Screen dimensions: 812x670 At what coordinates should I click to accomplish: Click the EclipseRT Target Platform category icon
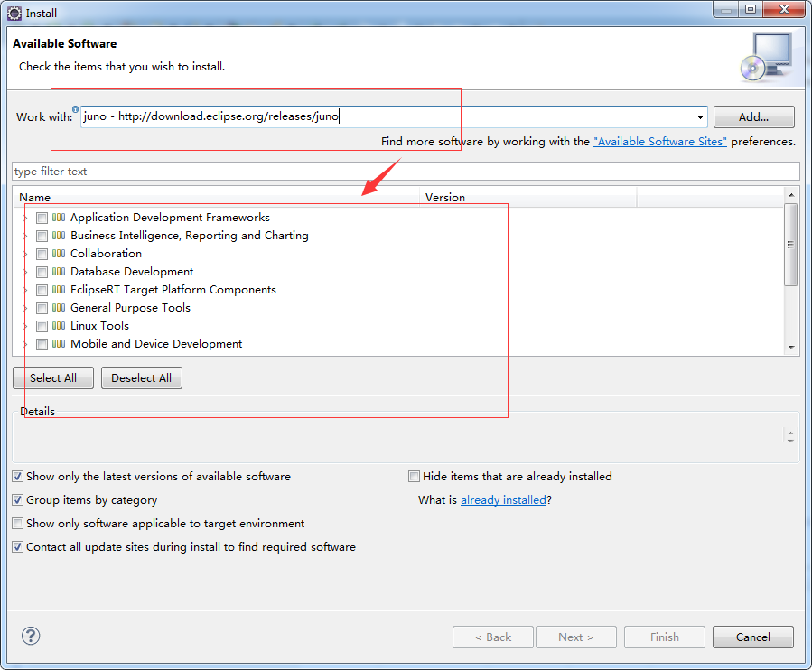tap(59, 290)
